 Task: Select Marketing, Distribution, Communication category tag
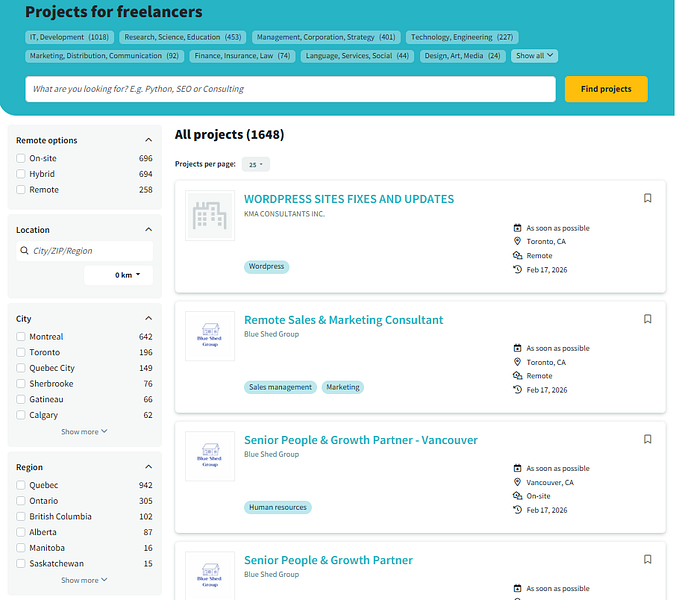click(104, 56)
